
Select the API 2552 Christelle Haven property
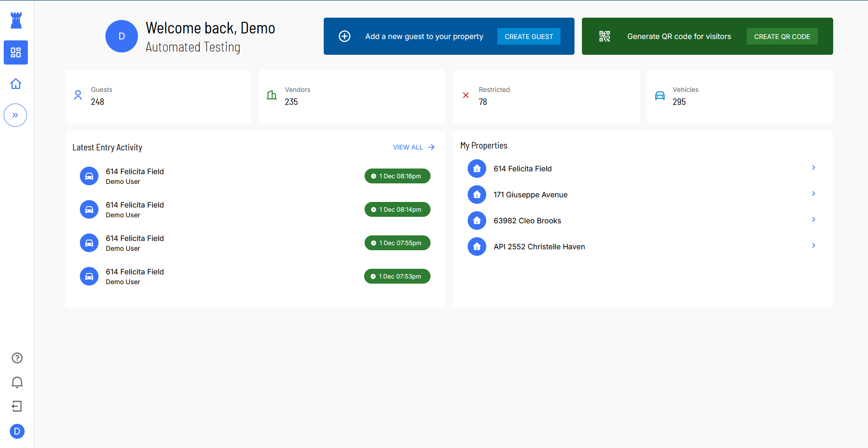[x=539, y=247]
